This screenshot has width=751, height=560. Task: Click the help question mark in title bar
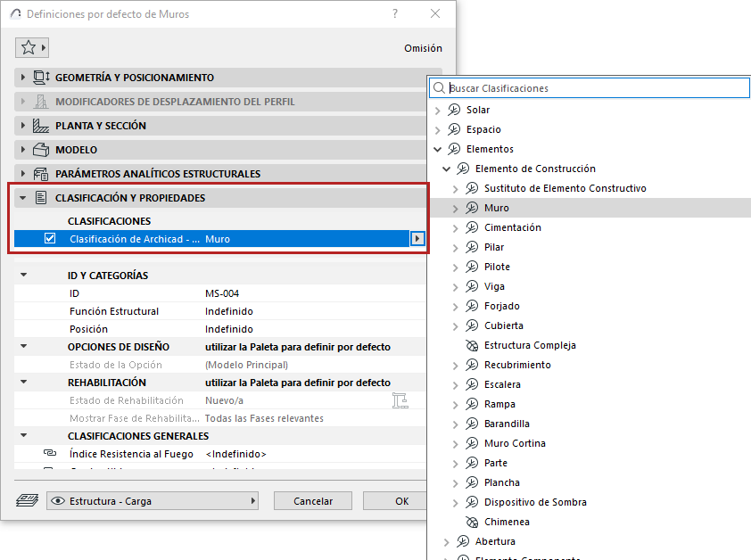395,14
